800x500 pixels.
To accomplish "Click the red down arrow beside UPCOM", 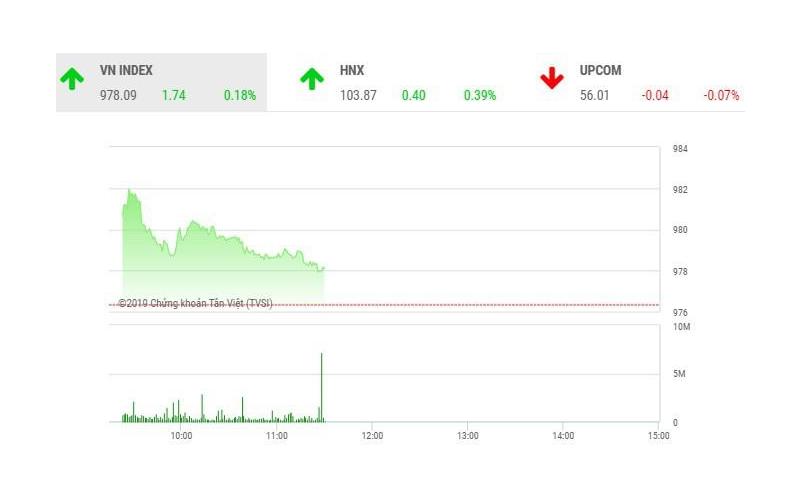I will tap(552, 78).
